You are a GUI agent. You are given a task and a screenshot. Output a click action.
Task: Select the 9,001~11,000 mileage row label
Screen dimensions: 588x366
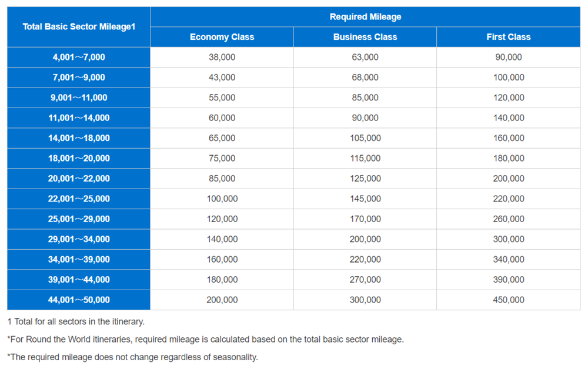[79, 98]
